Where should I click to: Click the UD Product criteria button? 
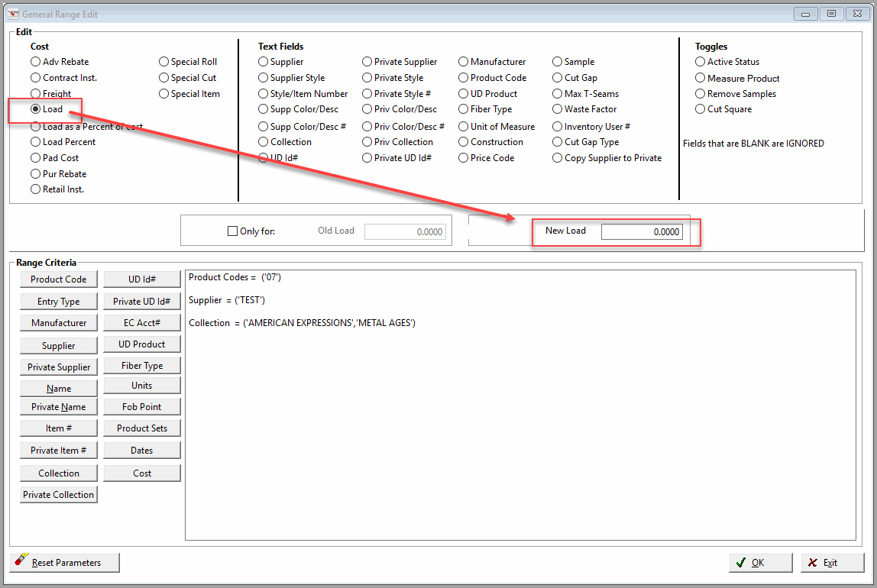(x=142, y=344)
